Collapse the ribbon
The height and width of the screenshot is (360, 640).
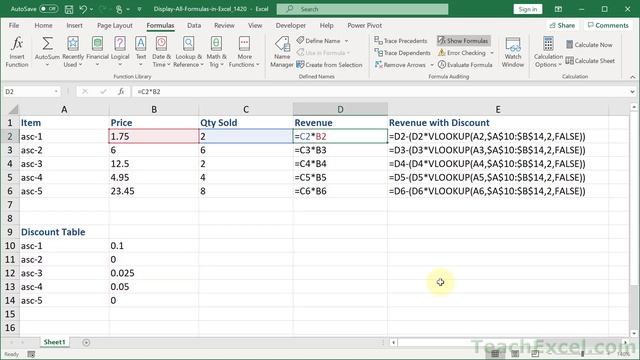tap(632, 76)
